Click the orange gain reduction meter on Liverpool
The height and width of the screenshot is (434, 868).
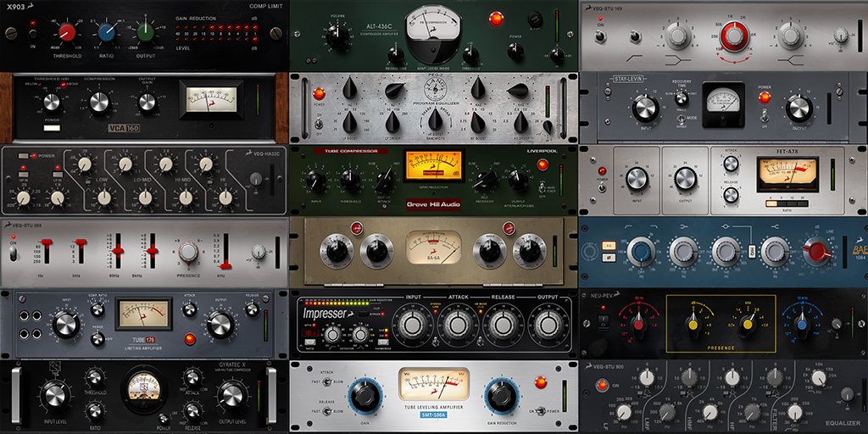[434, 165]
